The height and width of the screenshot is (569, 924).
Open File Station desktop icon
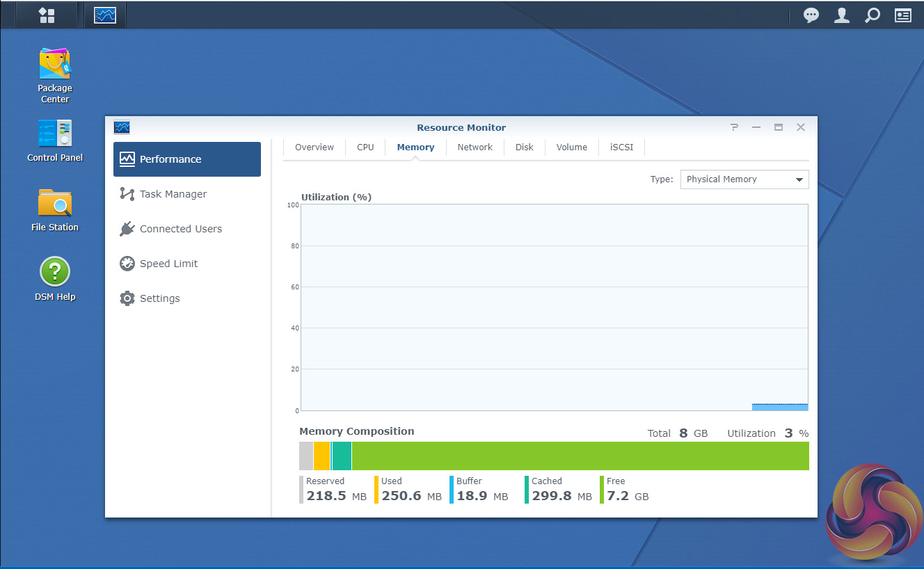pyautogui.click(x=55, y=210)
